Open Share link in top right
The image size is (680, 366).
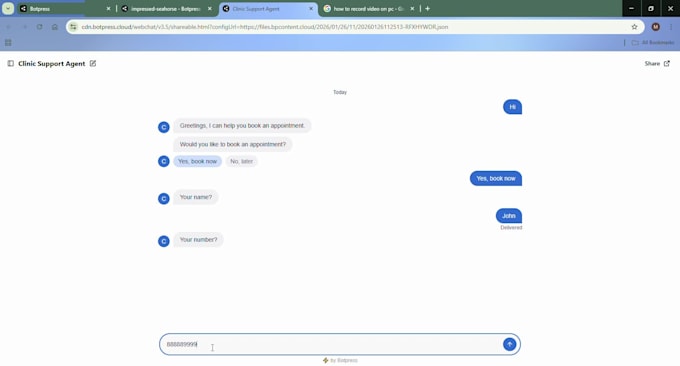[657, 63]
